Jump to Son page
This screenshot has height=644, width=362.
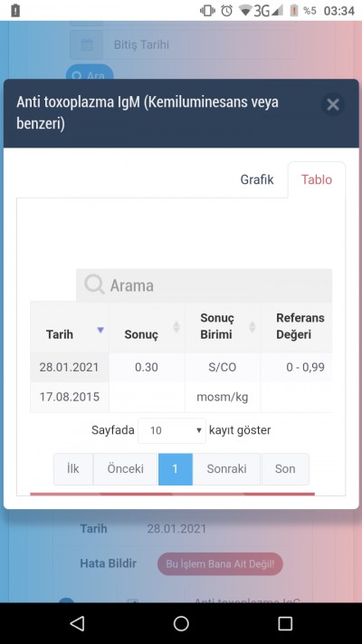click(x=285, y=469)
